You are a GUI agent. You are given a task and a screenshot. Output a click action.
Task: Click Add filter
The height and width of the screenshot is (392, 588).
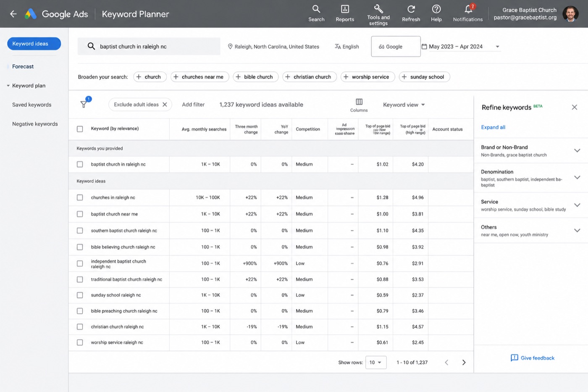tap(193, 105)
